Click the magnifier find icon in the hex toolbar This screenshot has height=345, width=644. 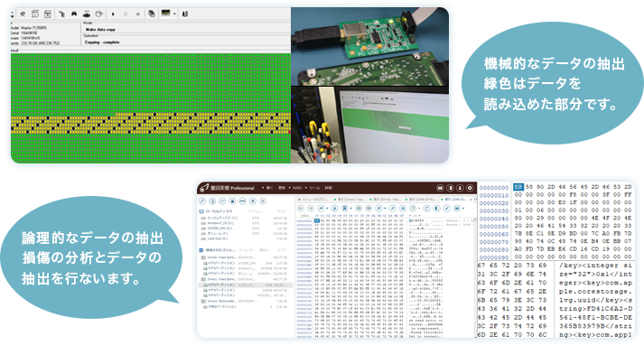click(392, 209)
